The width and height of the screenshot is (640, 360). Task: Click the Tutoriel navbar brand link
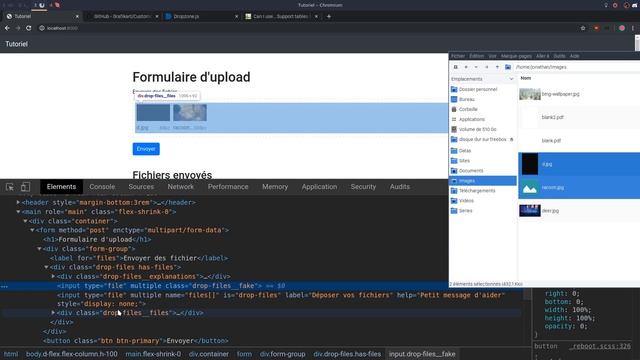tap(16, 44)
